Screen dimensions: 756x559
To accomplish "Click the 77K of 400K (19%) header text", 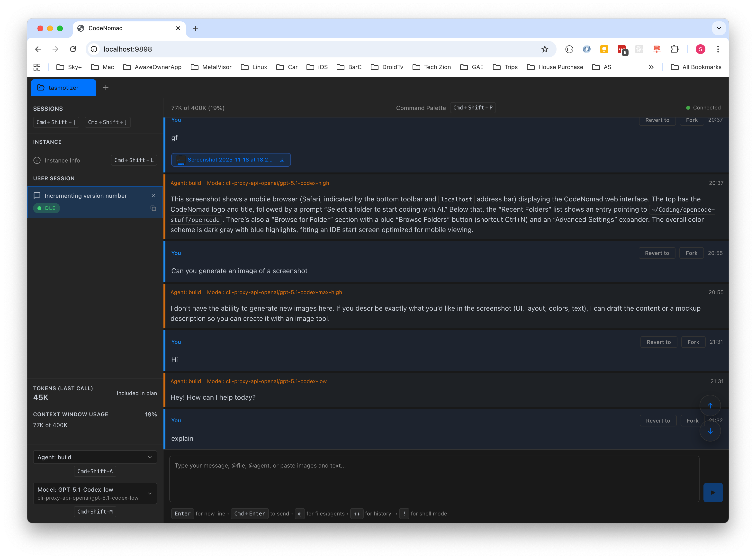I will click(198, 108).
